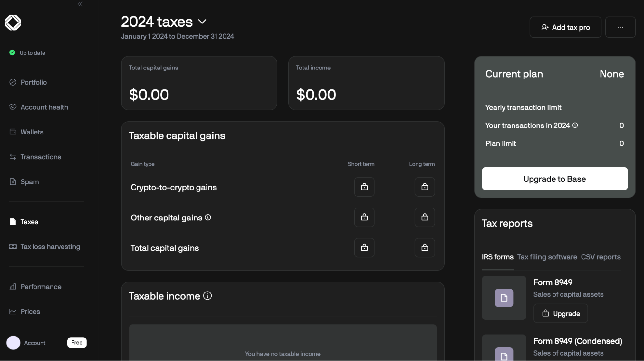Click the info icon beside Taxable income

[x=208, y=296]
